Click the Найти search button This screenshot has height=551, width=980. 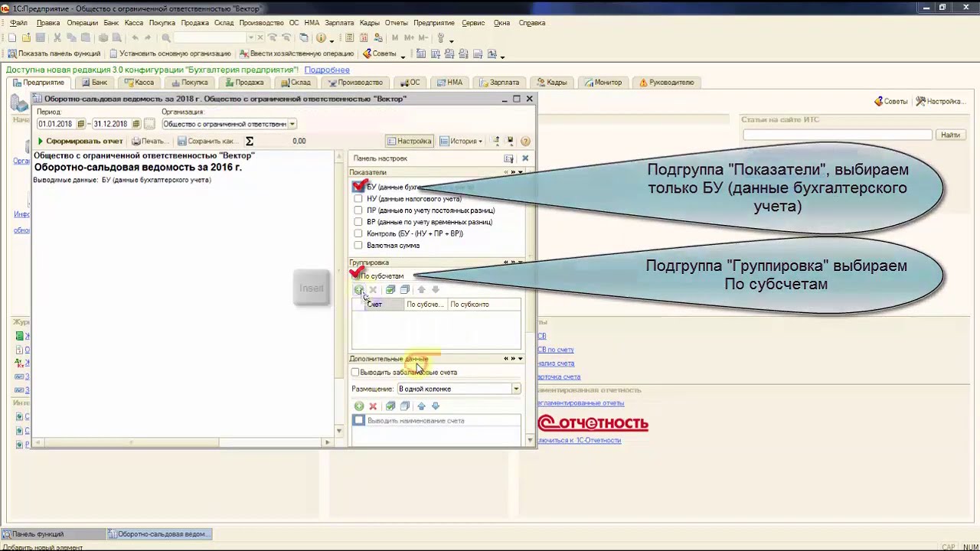pos(950,135)
